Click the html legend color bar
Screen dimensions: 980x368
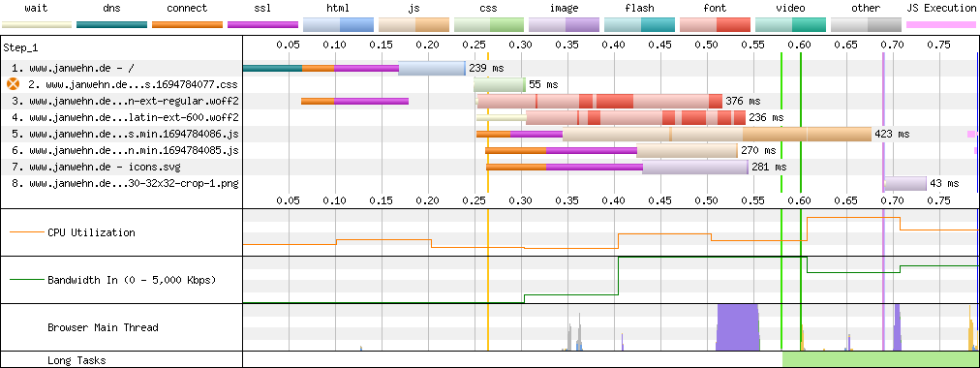point(338,25)
